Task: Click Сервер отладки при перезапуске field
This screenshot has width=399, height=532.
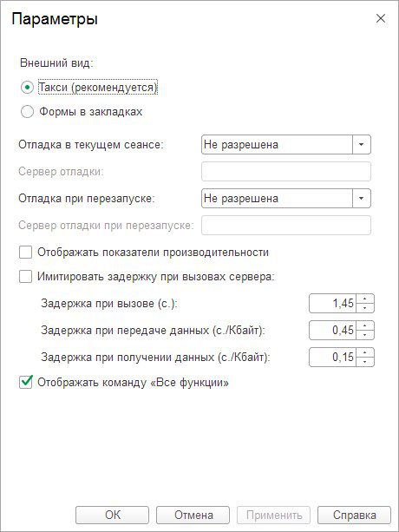Action: point(286,226)
